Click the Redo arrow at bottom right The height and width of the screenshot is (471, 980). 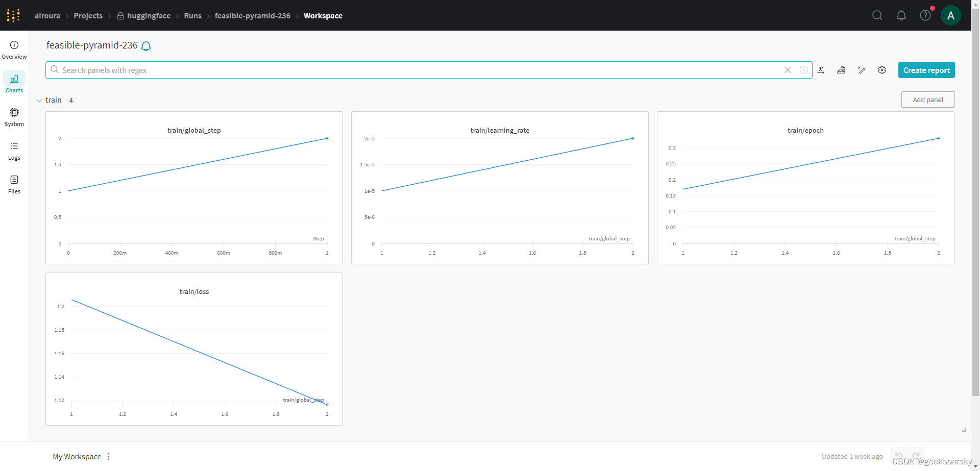click(916, 456)
